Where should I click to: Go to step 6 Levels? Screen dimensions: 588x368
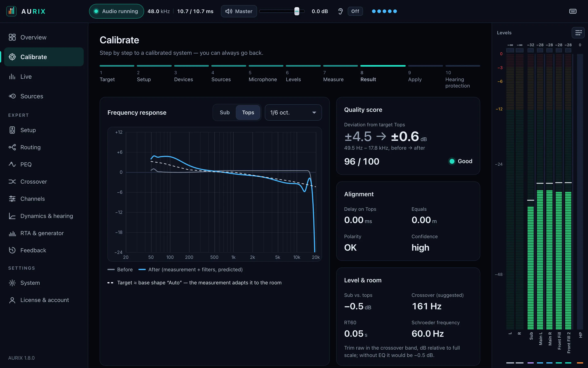coord(303,74)
